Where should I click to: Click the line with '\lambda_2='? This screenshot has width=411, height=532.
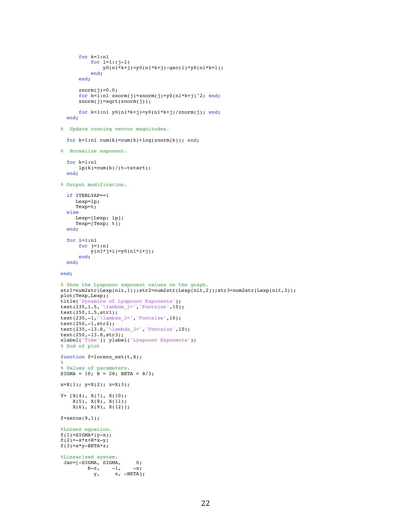pyautogui.click(x=121, y=318)
